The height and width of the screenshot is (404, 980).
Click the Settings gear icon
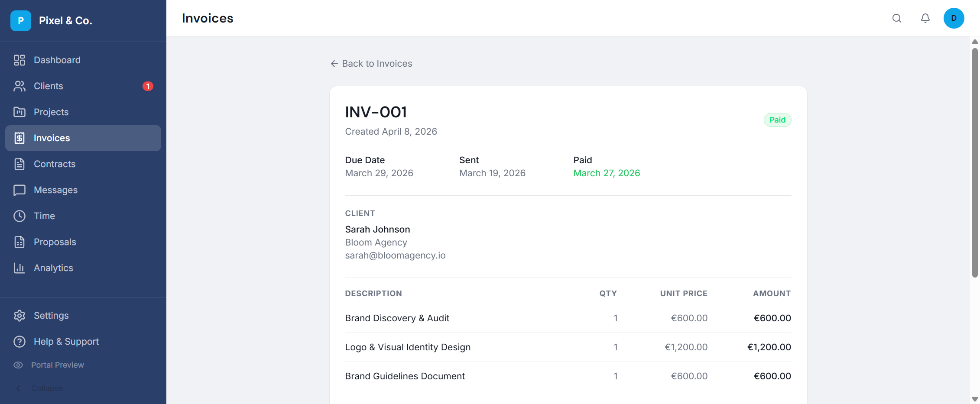tap(19, 316)
